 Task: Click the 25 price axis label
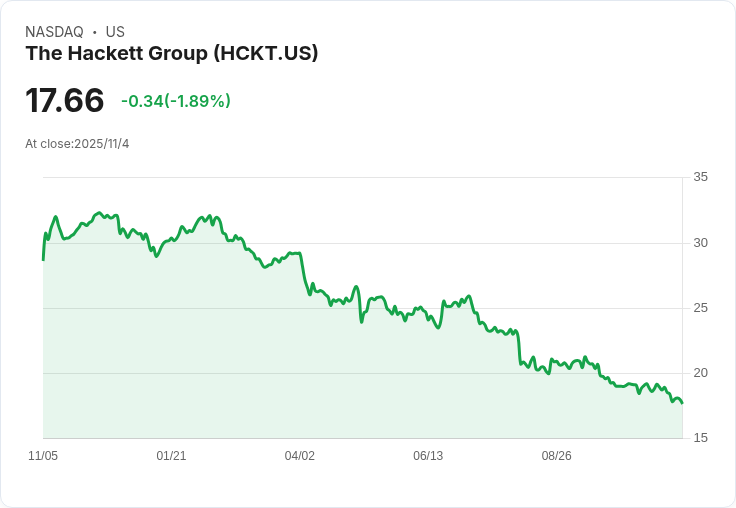pyautogui.click(x=700, y=308)
